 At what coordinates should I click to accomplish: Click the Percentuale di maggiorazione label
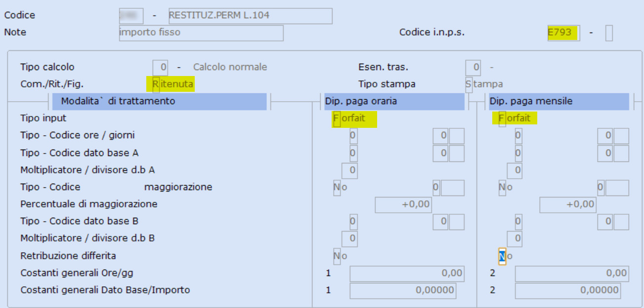coord(89,204)
